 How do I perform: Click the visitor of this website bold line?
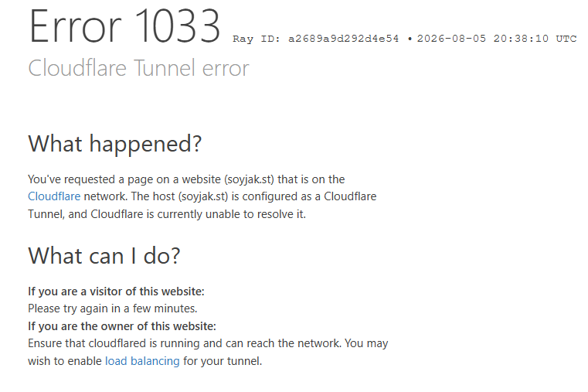pyautogui.click(x=116, y=291)
